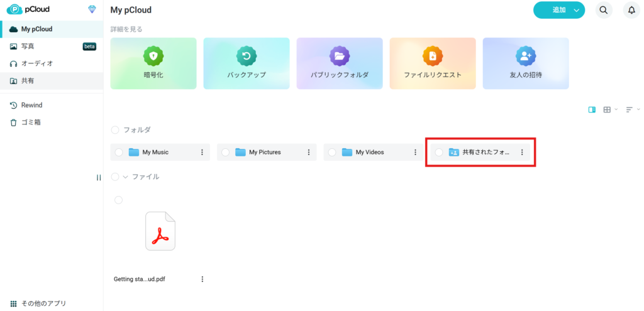Open その他のアプリ at the bottom left

pyautogui.click(x=43, y=303)
